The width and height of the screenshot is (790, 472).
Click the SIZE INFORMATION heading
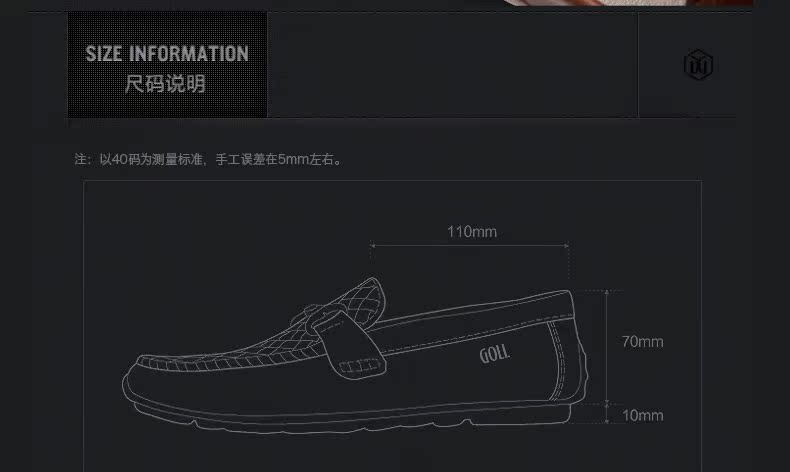[167, 53]
